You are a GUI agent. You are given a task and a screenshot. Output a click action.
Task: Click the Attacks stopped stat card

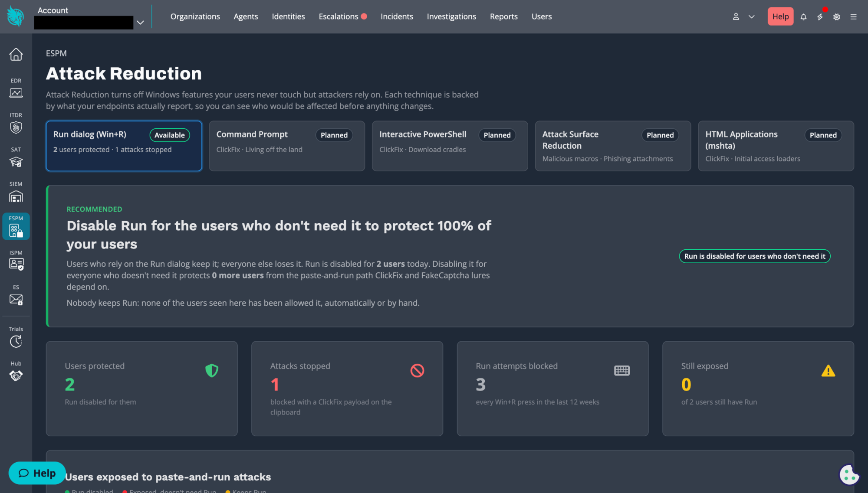coord(347,389)
